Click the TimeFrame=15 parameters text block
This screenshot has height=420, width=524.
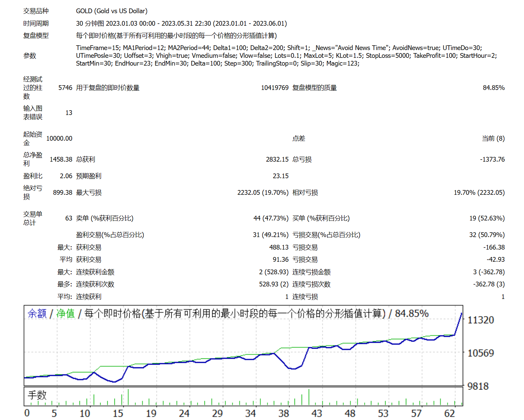(286, 55)
